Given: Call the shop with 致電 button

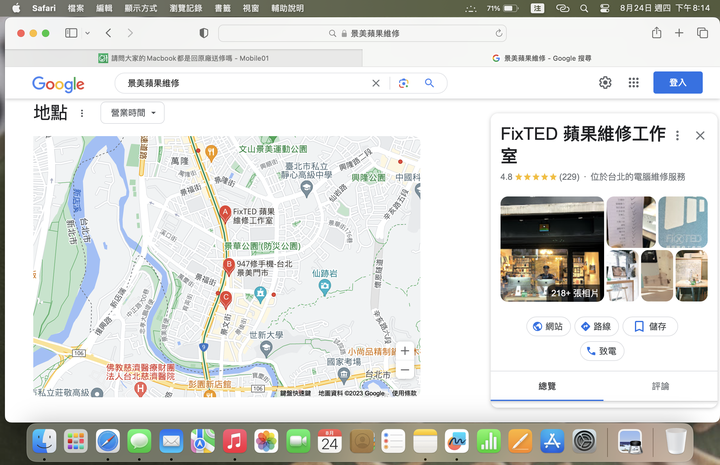Looking at the screenshot, I should (602, 351).
